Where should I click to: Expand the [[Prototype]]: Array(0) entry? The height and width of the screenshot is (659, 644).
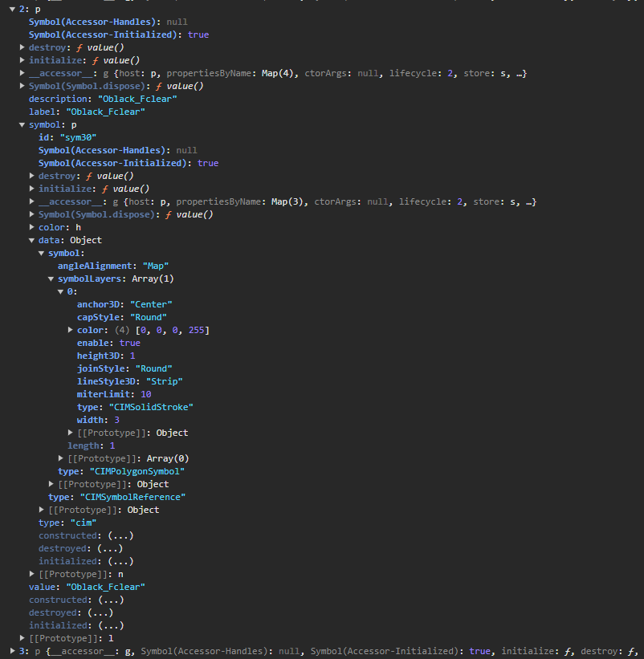pos(61,458)
